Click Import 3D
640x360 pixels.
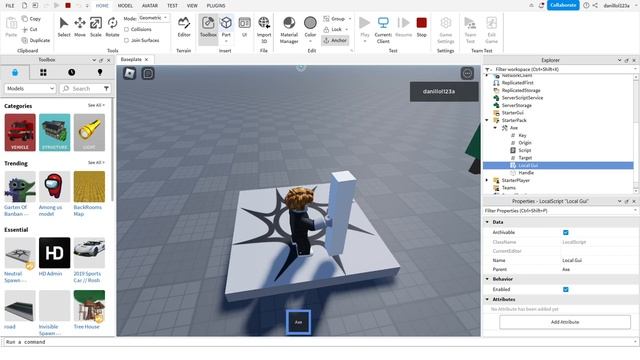(264, 29)
